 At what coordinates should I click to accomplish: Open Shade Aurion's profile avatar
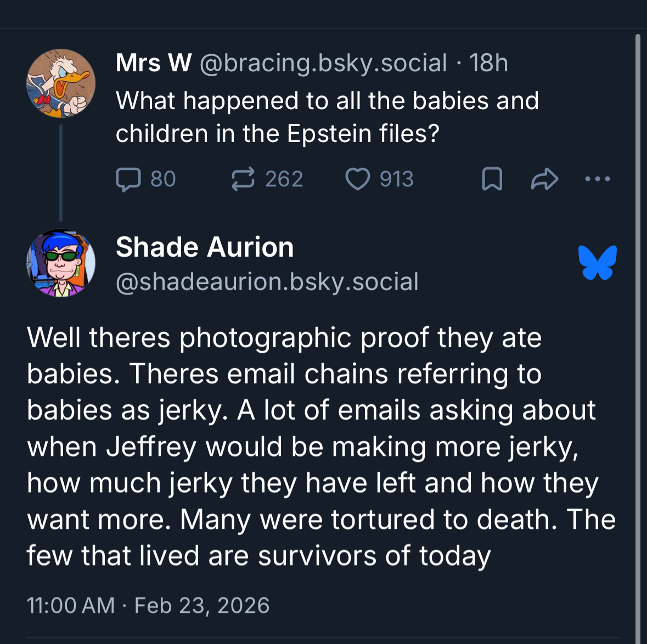61,263
